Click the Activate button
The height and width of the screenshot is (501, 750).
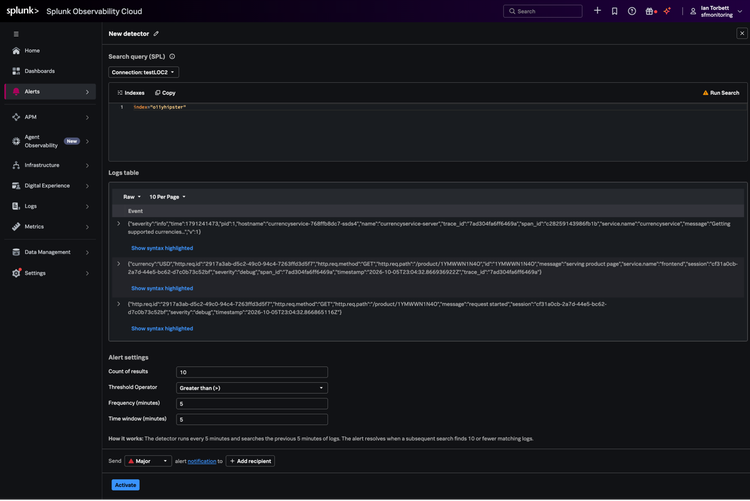pos(125,485)
